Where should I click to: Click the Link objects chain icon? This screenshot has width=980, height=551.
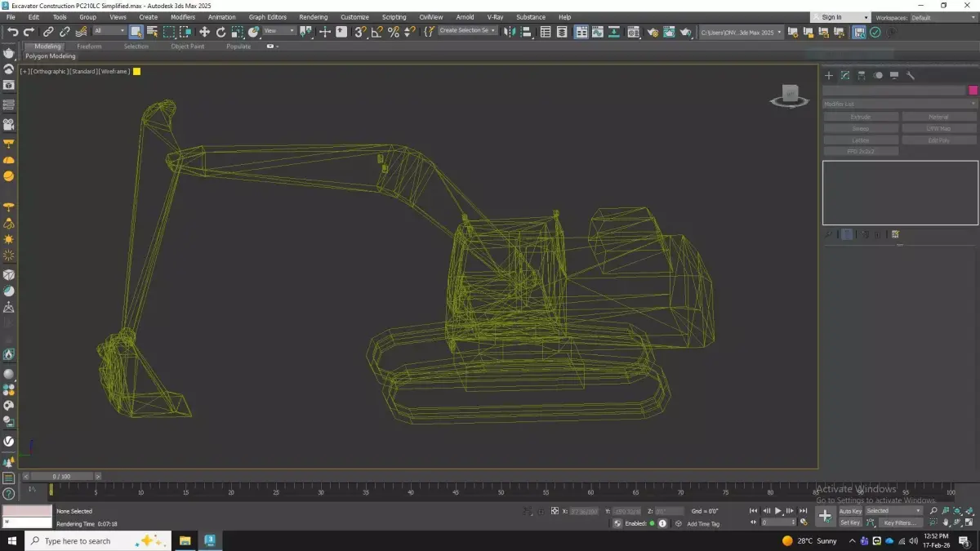coord(48,32)
